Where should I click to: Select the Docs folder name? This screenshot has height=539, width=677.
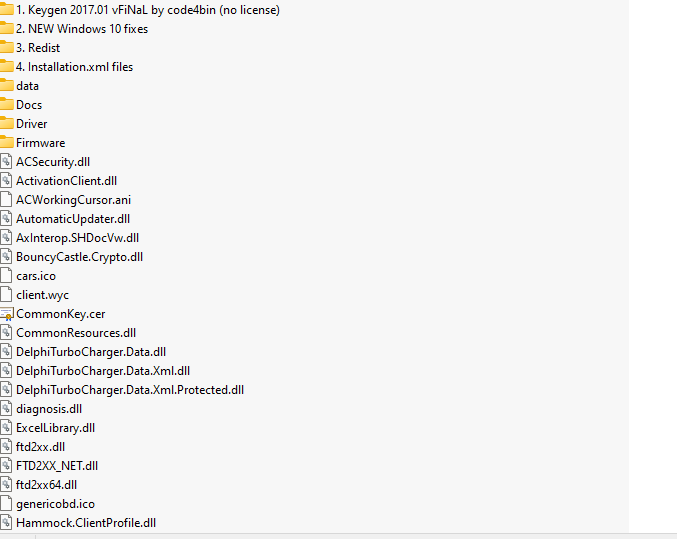tap(29, 105)
